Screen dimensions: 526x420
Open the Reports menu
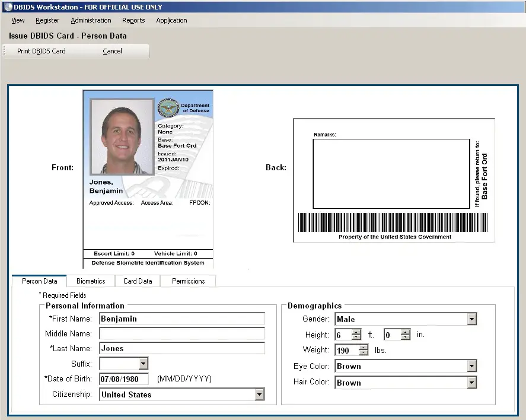click(133, 20)
